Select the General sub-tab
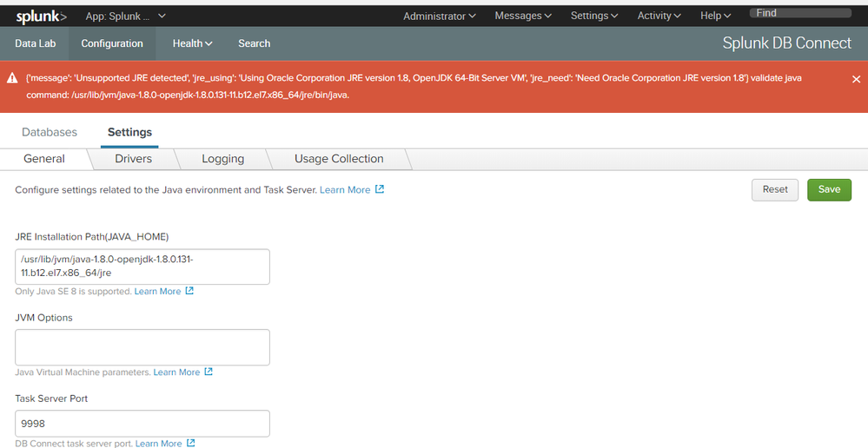Viewport: 868px width, 448px height. (x=44, y=159)
